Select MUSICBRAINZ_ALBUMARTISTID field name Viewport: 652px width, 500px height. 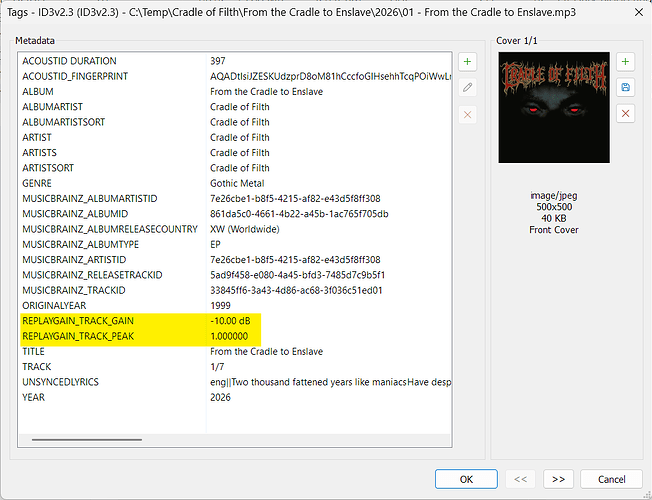[90, 198]
